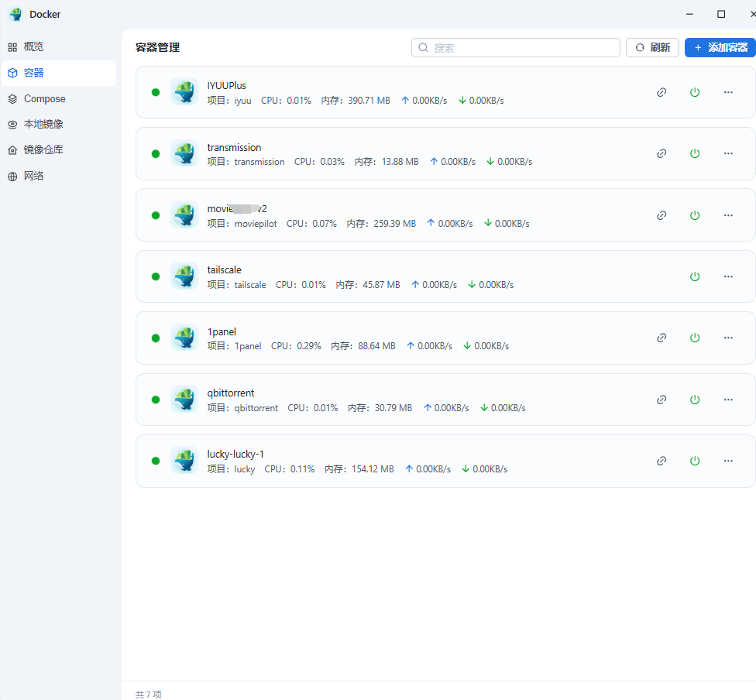Click the memory value 259.39 MB
756x700 pixels.
(394, 223)
